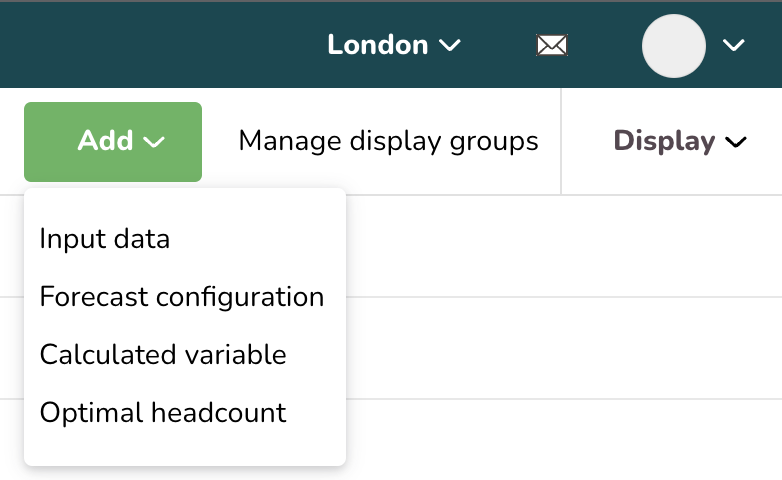Select the London location label

(378, 45)
